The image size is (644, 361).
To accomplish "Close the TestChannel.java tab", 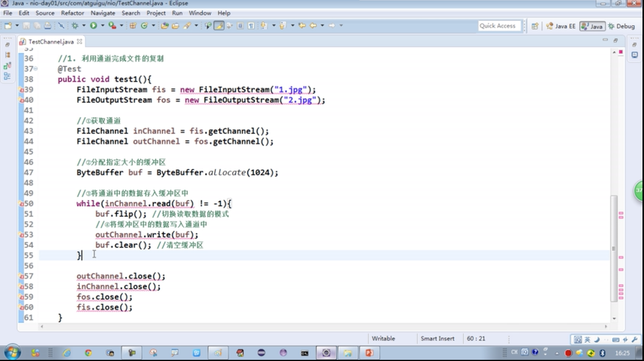I will click(x=79, y=41).
